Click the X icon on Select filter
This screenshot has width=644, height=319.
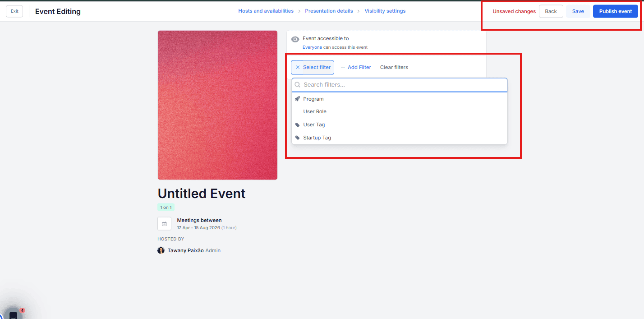[298, 67]
